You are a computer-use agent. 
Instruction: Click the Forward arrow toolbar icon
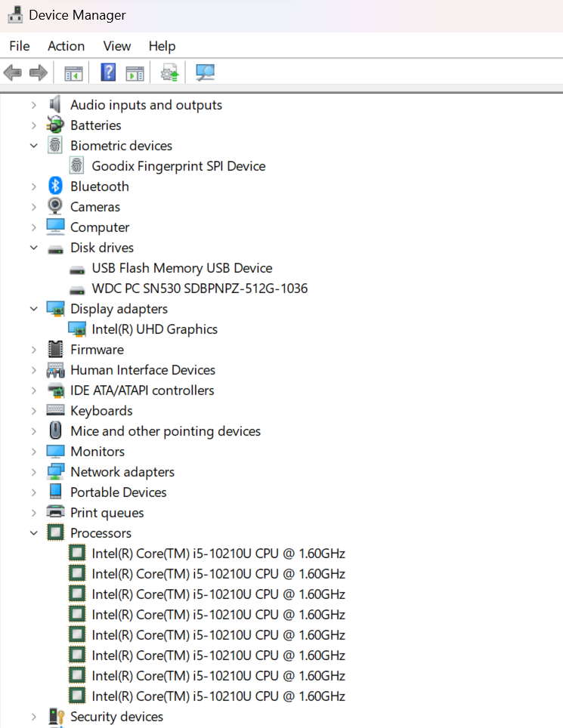pyautogui.click(x=38, y=73)
